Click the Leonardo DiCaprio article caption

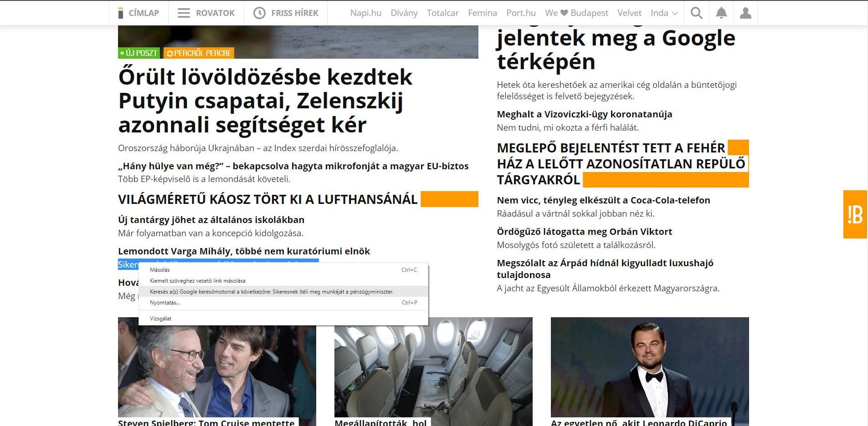639,422
